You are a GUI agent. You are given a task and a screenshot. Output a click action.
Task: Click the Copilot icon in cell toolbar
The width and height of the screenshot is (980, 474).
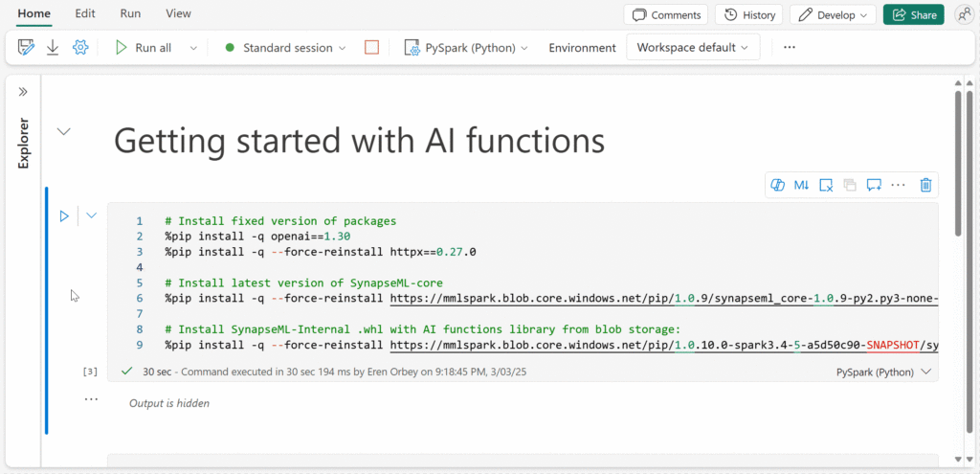pyautogui.click(x=777, y=185)
